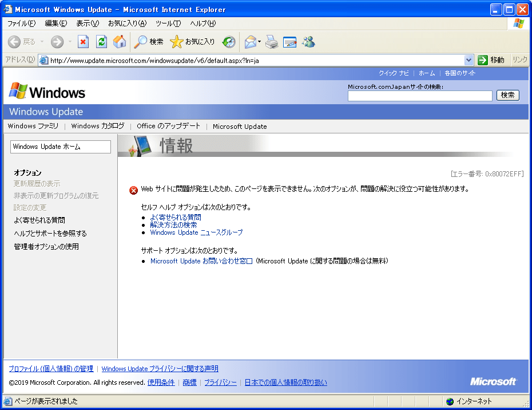This screenshot has width=532, height=410.
Task: Go to the Home page icon
Action: 120,42
